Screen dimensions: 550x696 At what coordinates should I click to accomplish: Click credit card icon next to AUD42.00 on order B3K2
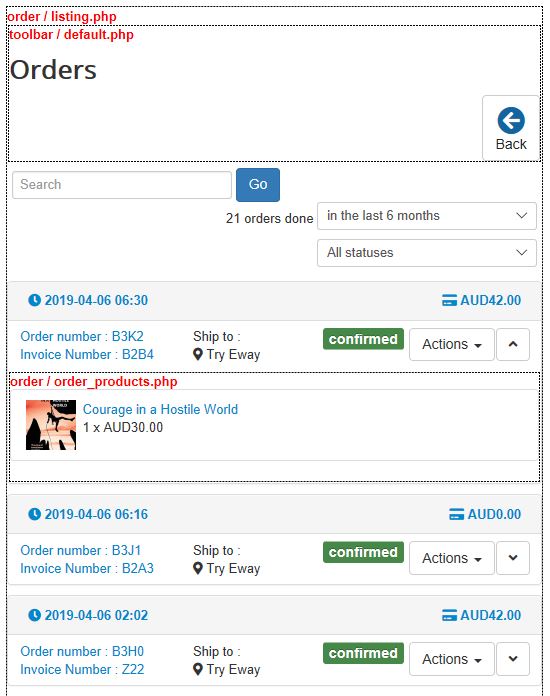click(x=449, y=301)
